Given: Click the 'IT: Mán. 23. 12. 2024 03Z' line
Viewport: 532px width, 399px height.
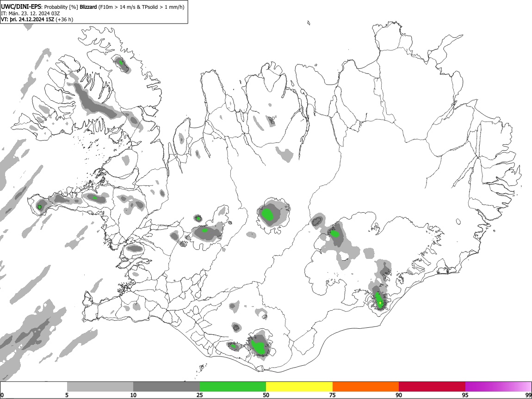Looking at the screenshot, I should (x=30, y=13).
